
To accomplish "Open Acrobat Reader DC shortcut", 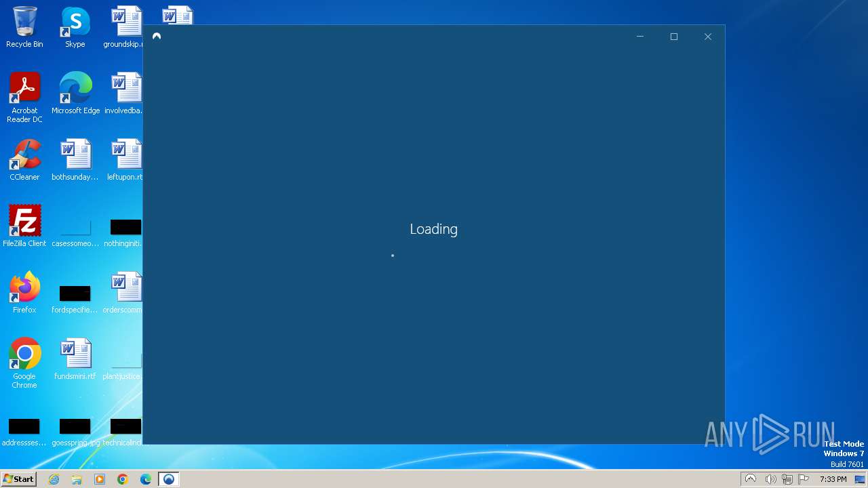I will 24,98.
